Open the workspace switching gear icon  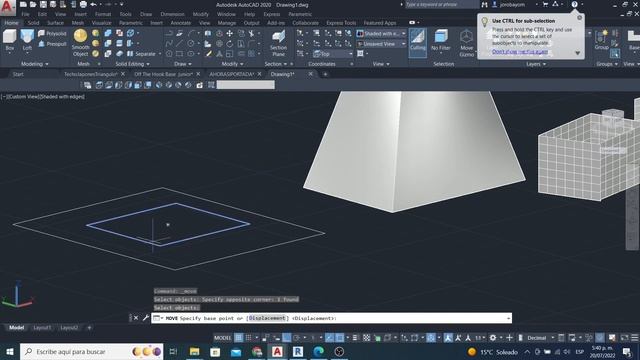(493, 338)
